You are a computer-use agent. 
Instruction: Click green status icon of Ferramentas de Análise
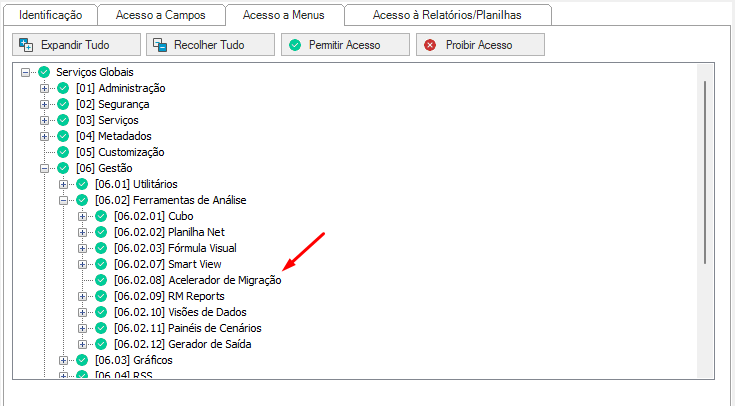[x=82, y=200]
